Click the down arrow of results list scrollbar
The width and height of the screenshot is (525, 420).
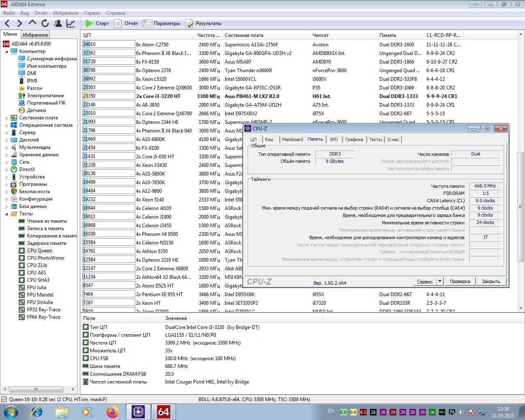pos(521,308)
